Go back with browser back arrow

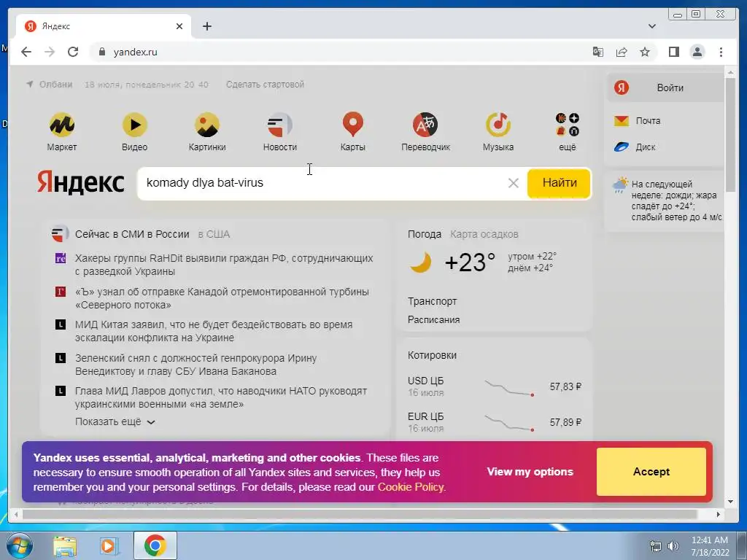point(26,52)
